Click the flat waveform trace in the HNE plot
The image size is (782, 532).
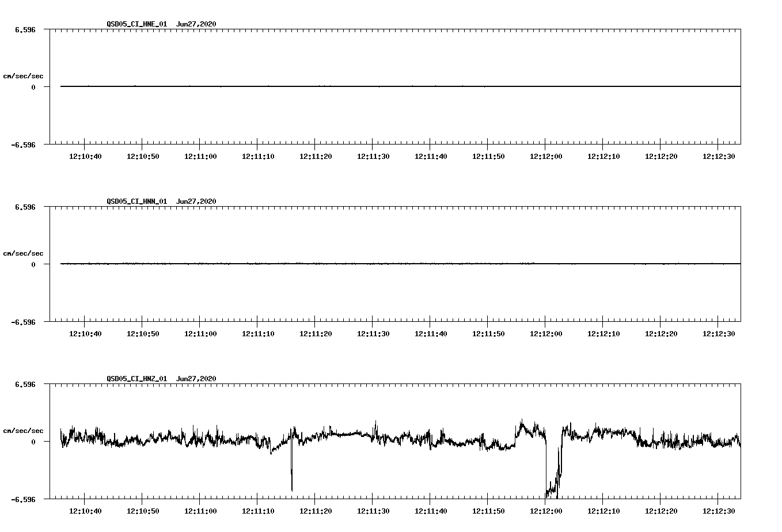[x=400, y=86]
